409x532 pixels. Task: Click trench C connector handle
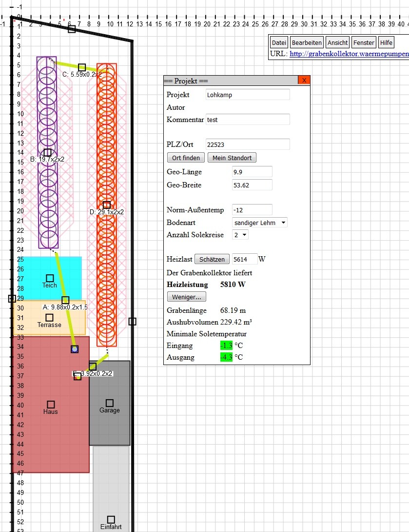pyautogui.click(x=82, y=67)
